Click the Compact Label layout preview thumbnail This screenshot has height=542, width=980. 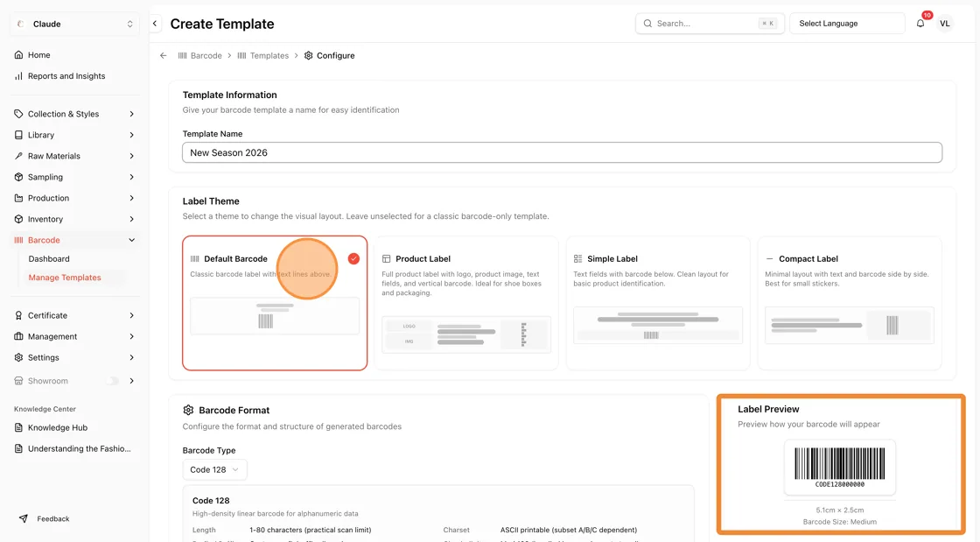click(850, 325)
